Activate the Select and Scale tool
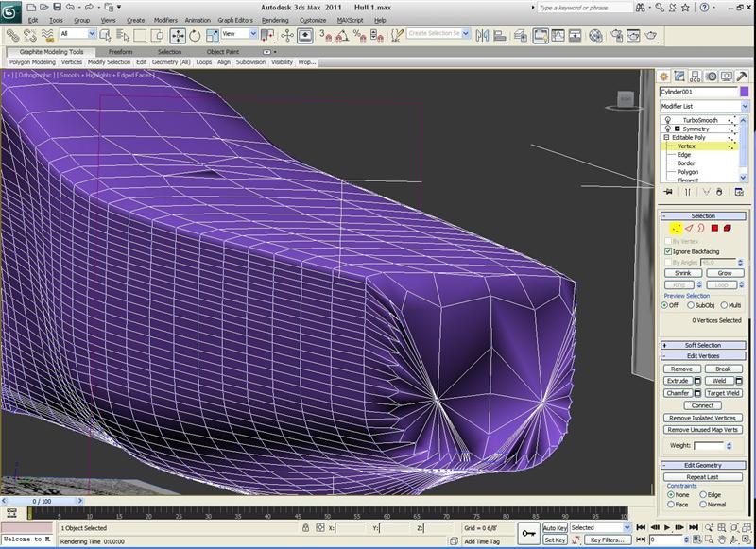The height and width of the screenshot is (549, 756). [212, 36]
